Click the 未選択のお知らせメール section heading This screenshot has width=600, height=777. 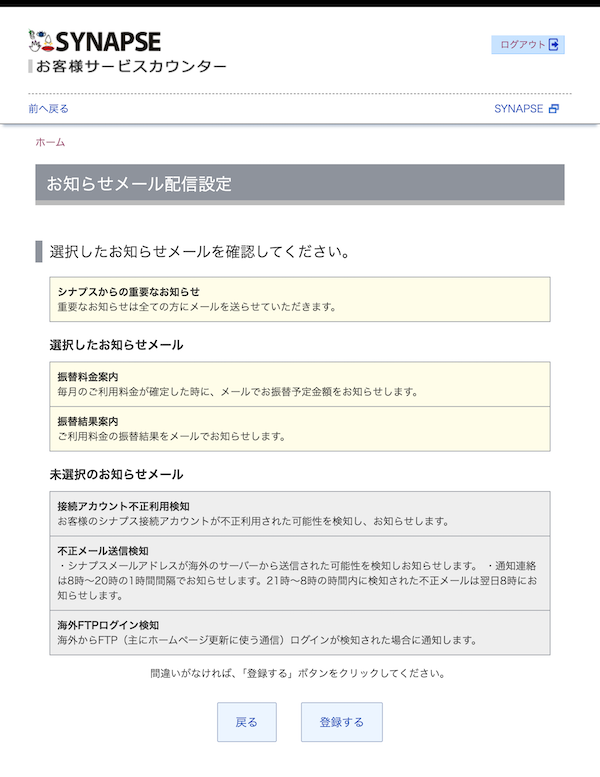click(116, 473)
